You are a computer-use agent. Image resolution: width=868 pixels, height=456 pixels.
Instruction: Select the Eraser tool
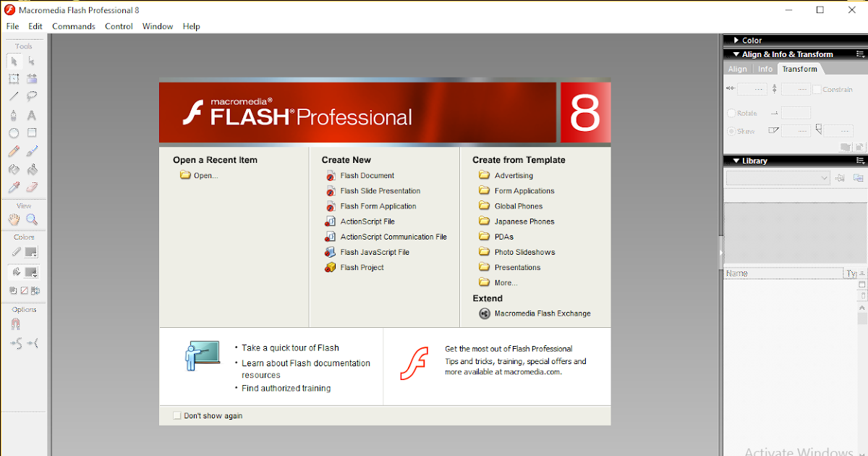click(32, 187)
